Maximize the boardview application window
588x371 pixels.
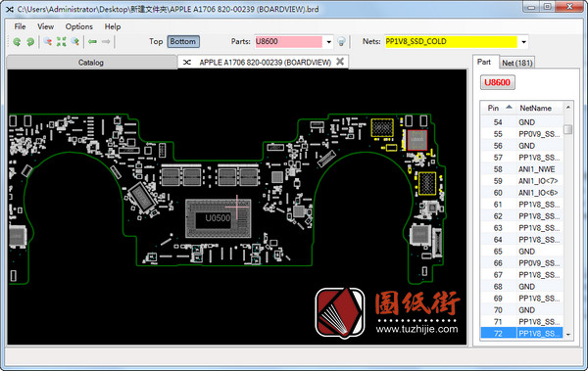pyautogui.click(x=548, y=7)
